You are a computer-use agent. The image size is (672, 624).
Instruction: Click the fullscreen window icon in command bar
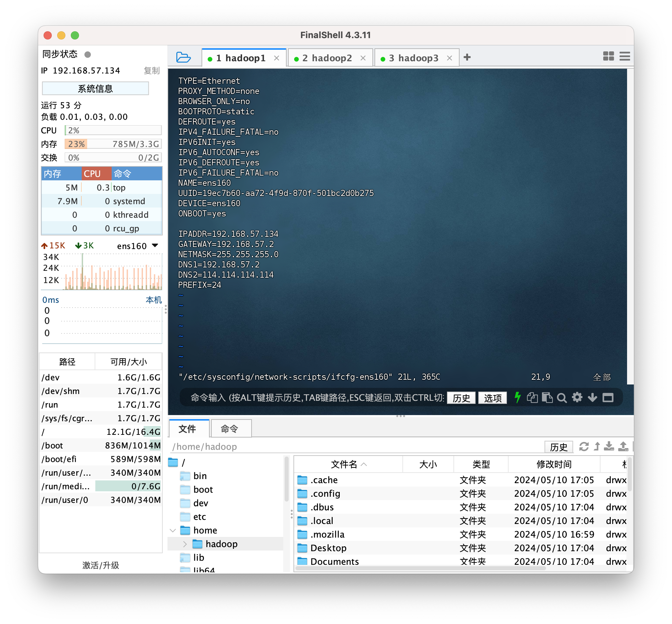point(608,397)
